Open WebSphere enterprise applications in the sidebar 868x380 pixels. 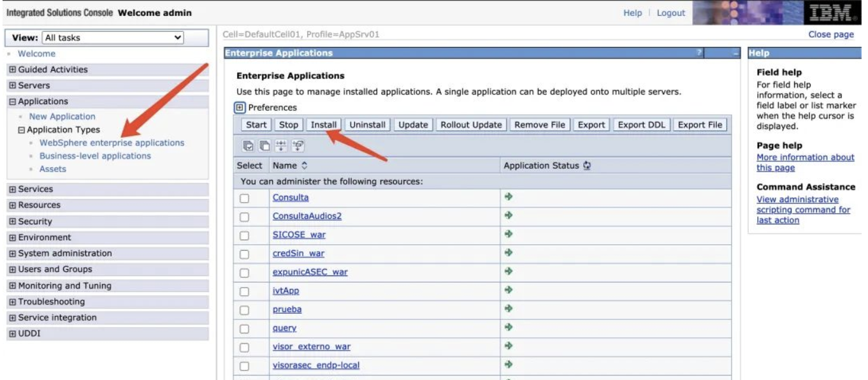(x=112, y=143)
